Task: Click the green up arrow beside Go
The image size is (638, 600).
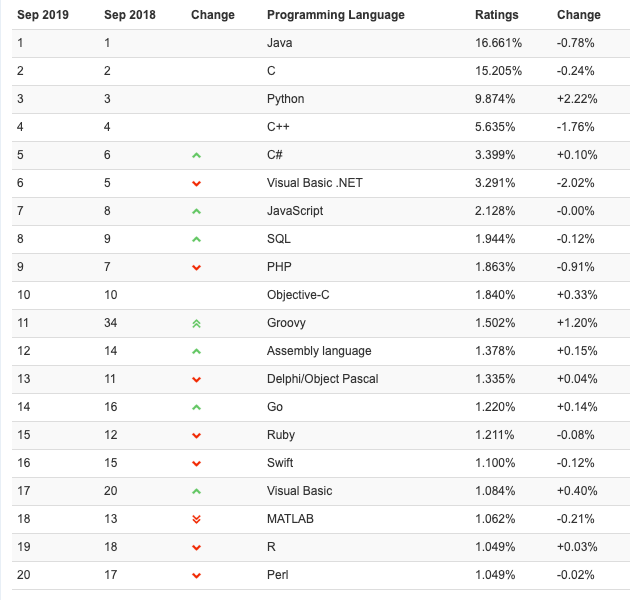Action: pos(196,408)
